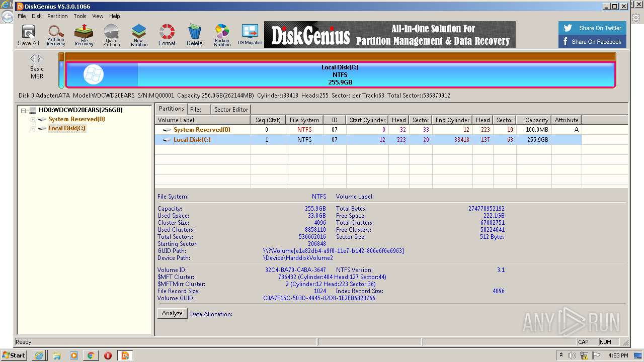644x362 pixels.
Task: Select the System Reserved(0) table row
Action: [x=368, y=130]
